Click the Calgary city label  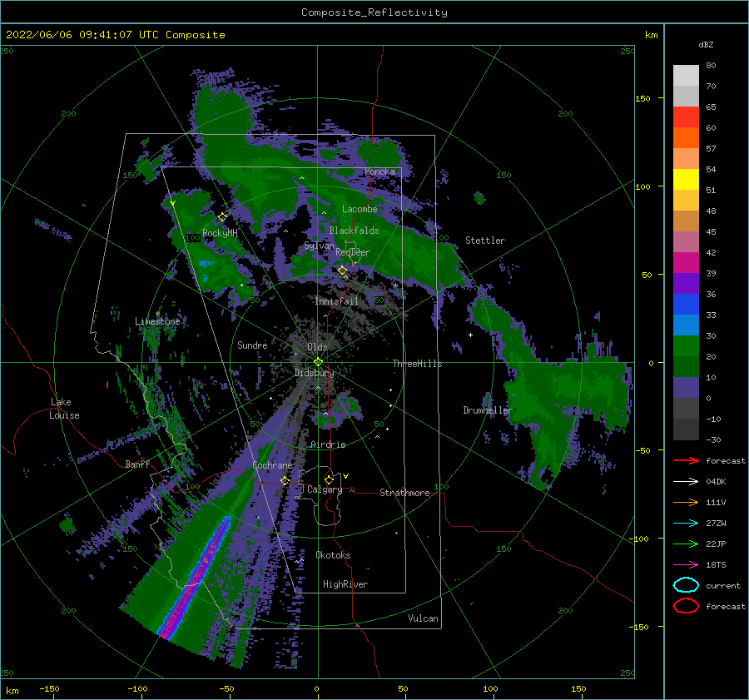325,489
